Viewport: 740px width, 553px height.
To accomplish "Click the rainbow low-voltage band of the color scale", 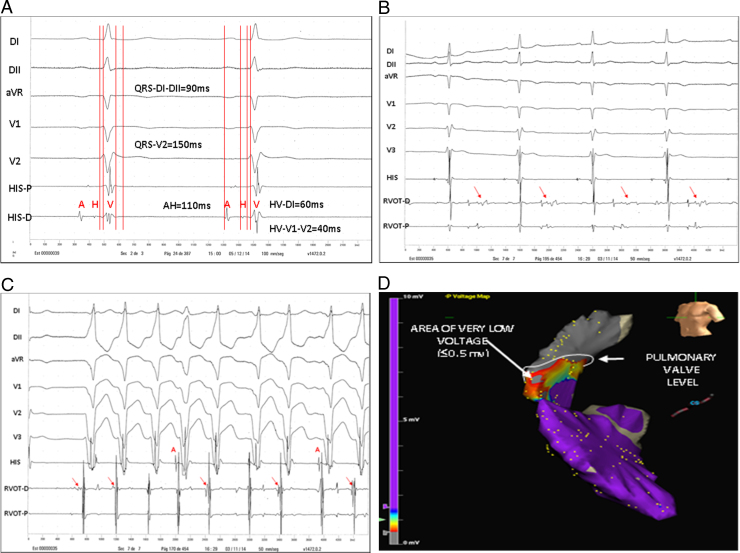I will 394,519.
